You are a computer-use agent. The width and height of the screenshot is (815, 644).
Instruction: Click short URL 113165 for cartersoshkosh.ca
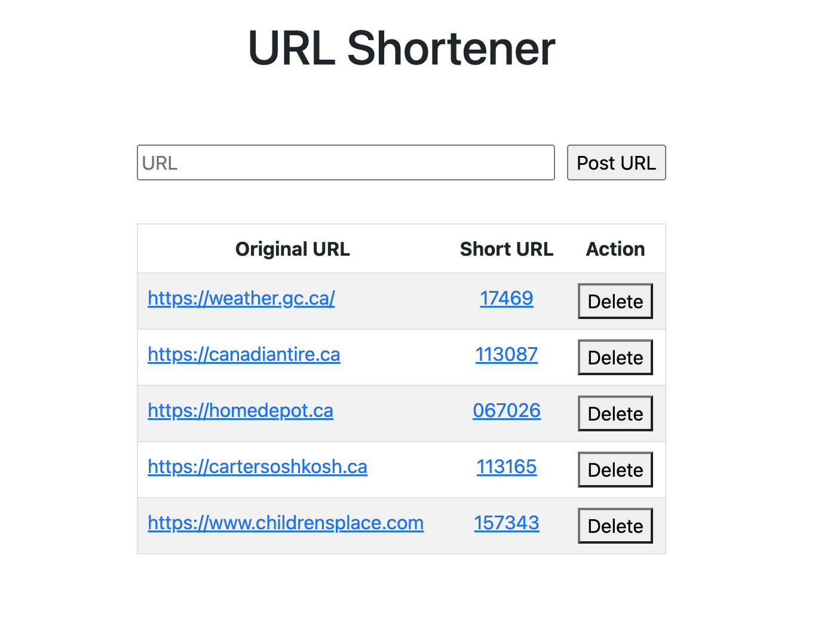pos(506,467)
